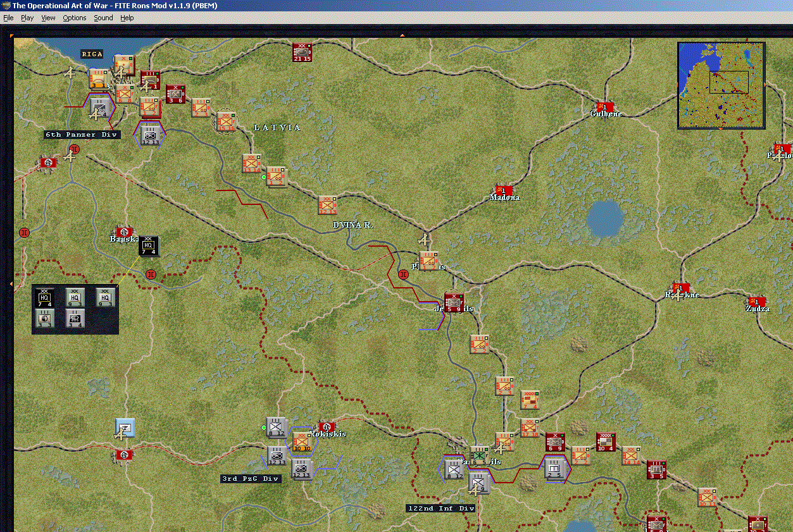Screen dimensions: 793x532
Task: Pick the HQ 7-4 counter in the stack panel
Action: click(44, 297)
